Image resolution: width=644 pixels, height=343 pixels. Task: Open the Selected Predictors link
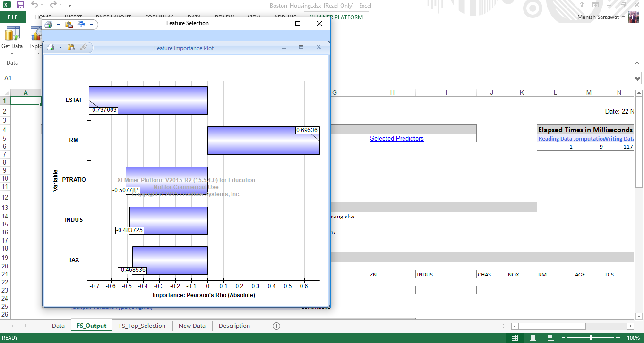(x=396, y=139)
